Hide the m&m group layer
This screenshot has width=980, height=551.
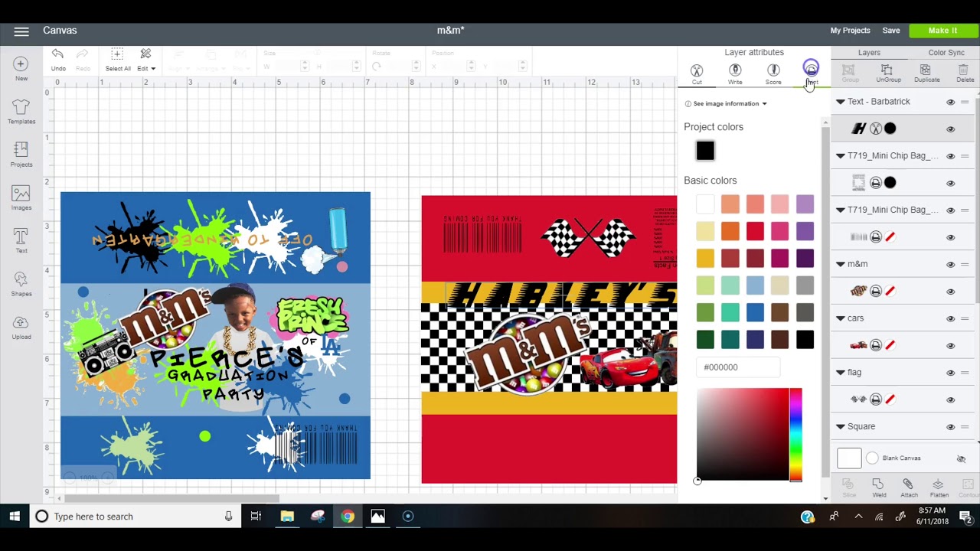click(951, 264)
